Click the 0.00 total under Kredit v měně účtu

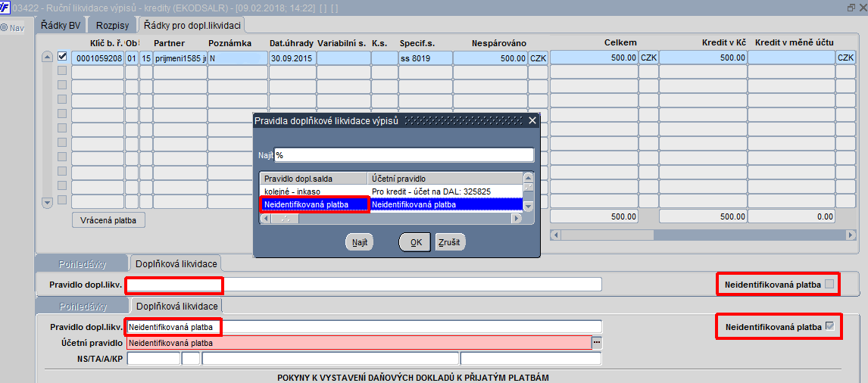(791, 217)
